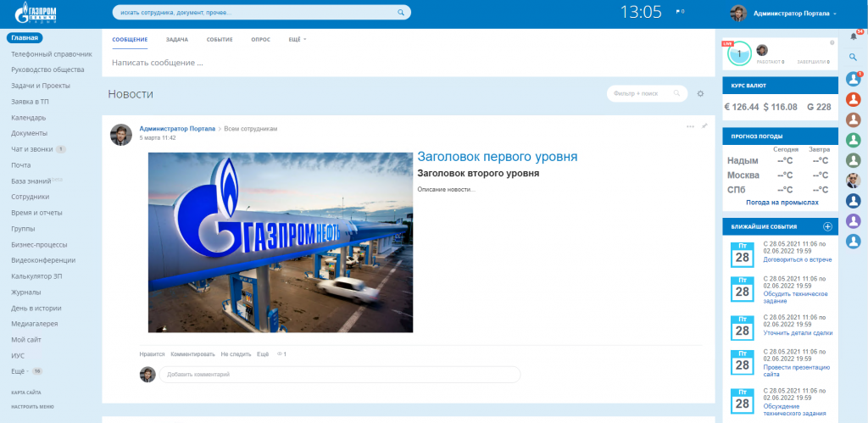Screen dimensions: 868x423
Task: Click the search icon in the right contacts bar
Action: click(853, 57)
